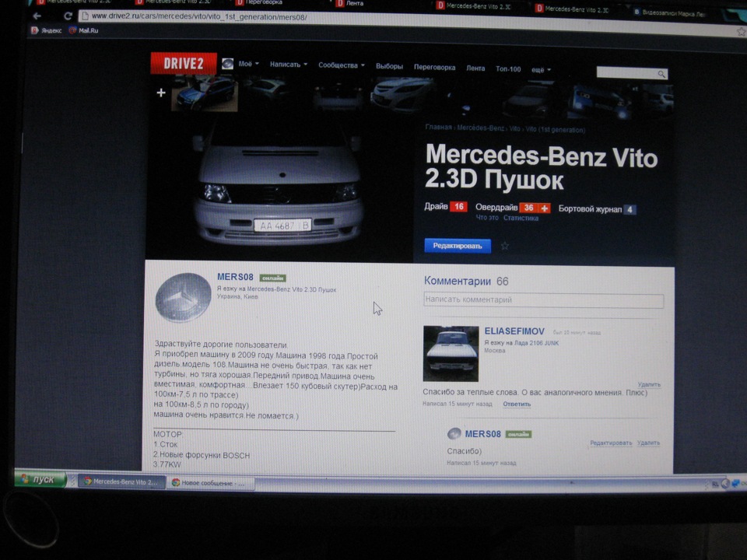747x560 pixels.
Task: Click Удалить on the MERS08 comment
Action: [x=648, y=443]
